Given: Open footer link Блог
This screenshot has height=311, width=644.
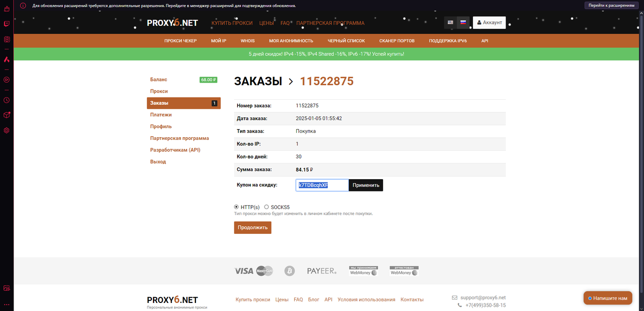Looking at the screenshot, I should coord(314,300).
